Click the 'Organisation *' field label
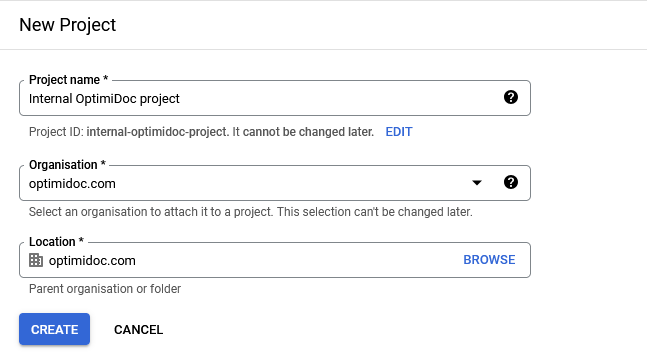647x363 pixels. click(x=67, y=165)
